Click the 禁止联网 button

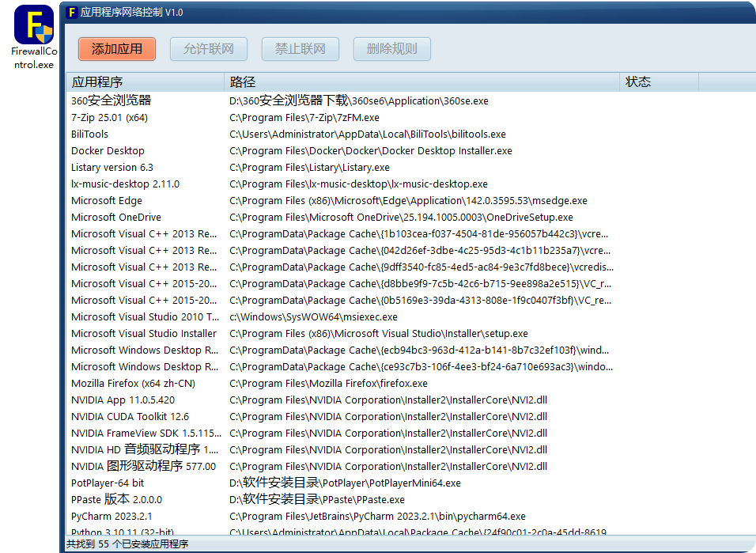pos(300,48)
